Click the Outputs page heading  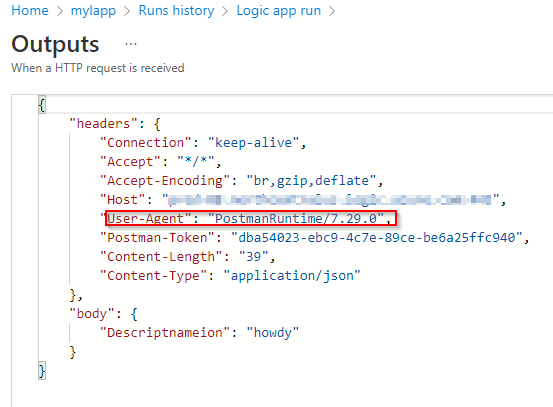[x=55, y=44]
